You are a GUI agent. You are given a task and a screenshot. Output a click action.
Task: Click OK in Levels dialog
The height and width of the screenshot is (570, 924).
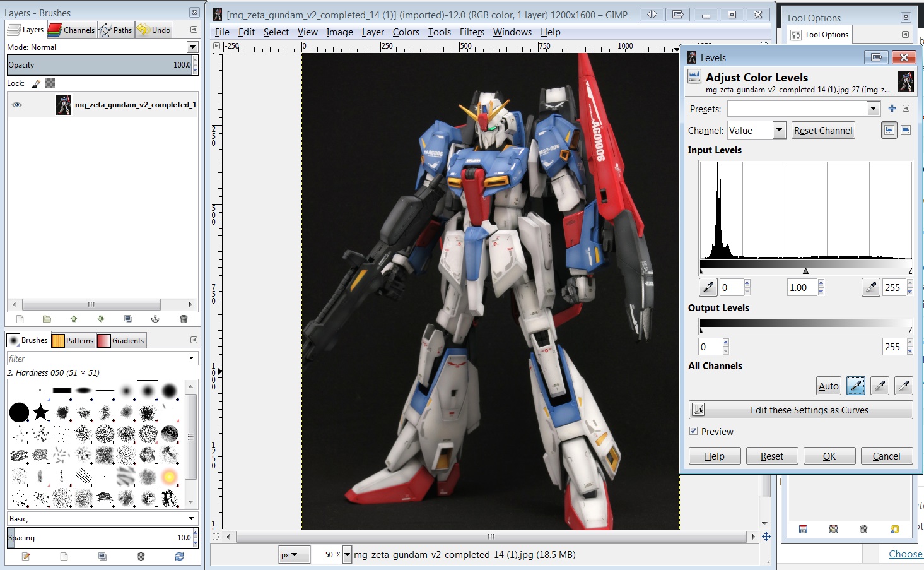coord(829,456)
